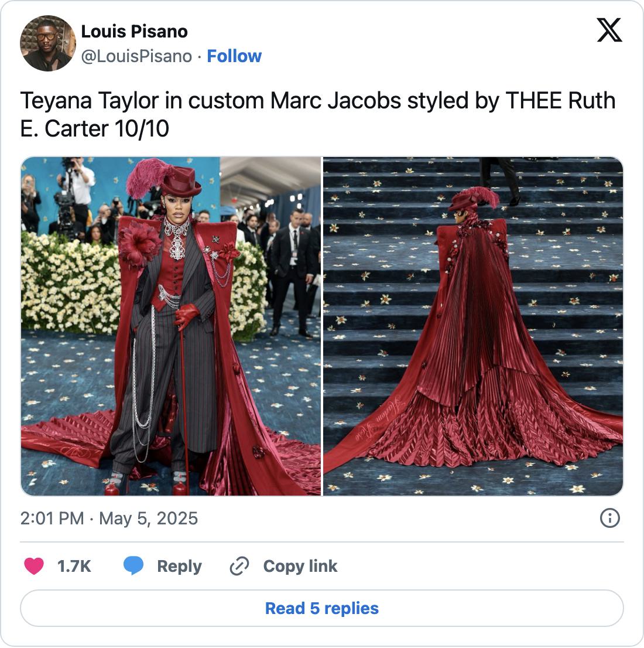The width and height of the screenshot is (644, 648).
Task: Open the front-view outfit photo
Action: (x=170, y=326)
